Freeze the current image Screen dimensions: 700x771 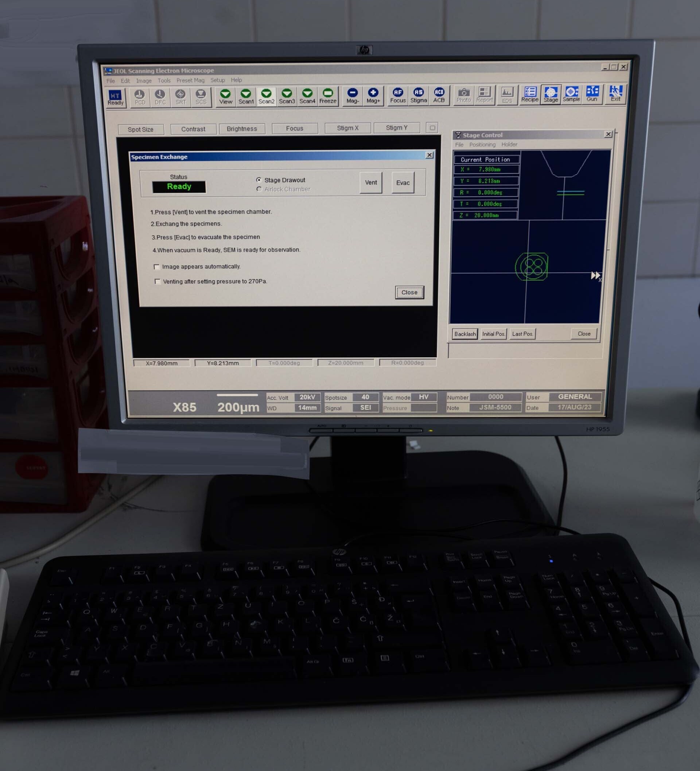328,96
